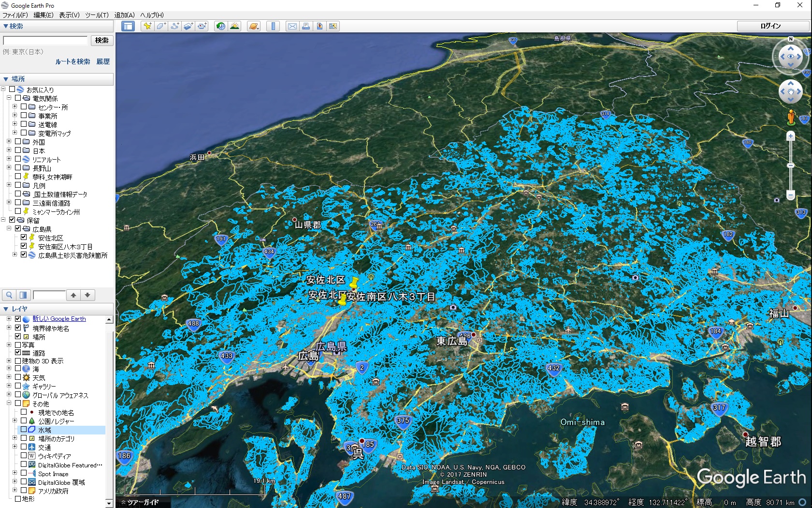Enable the 天気 weather layer checkbox
Viewport: 812px width, 508px height.
[18, 377]
